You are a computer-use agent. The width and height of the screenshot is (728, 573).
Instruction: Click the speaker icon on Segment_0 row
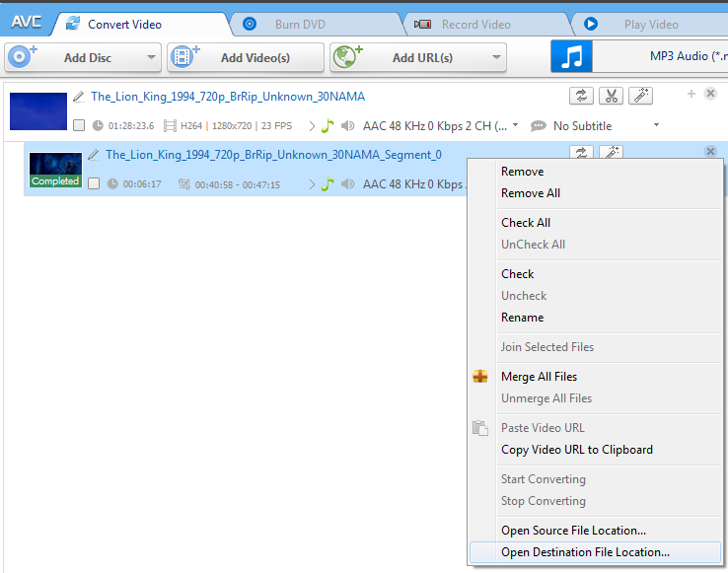348,184
